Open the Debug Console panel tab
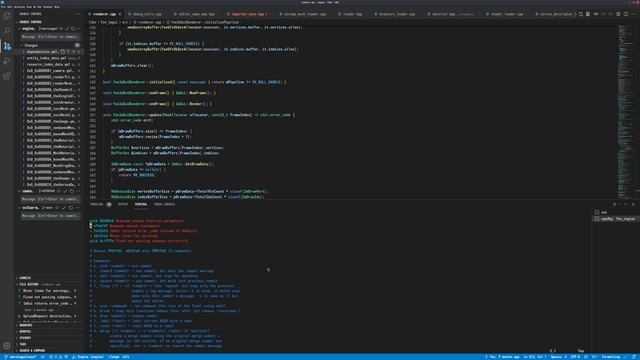Viewport: 640px width, 360px height. 164,204
